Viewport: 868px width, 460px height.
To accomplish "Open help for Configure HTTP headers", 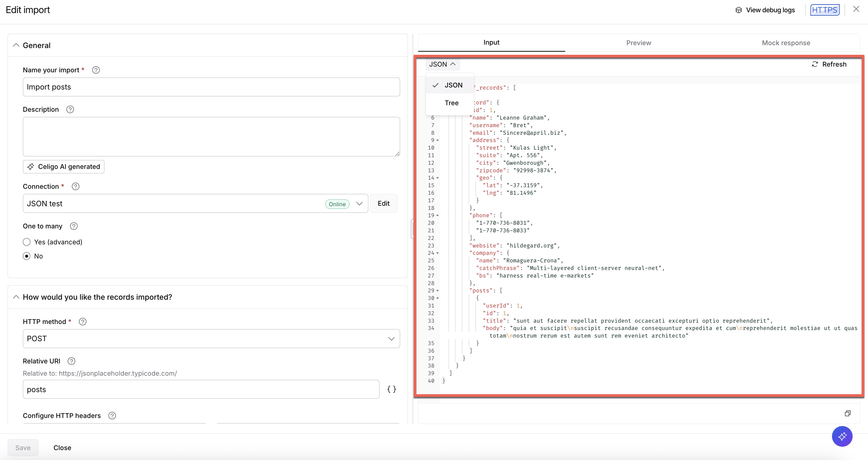I will pos(112,415).
